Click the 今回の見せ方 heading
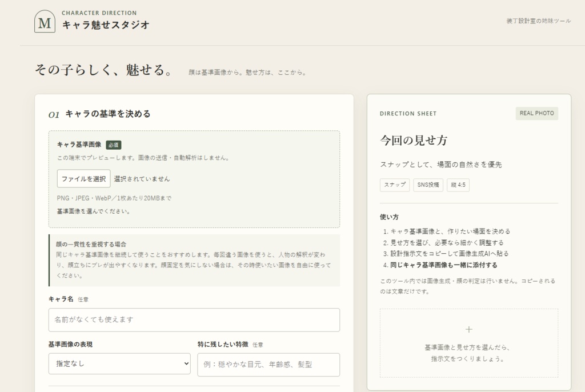The width and height of the screenshot is (585, 392). pyautogui.click(x=414, y=141)
